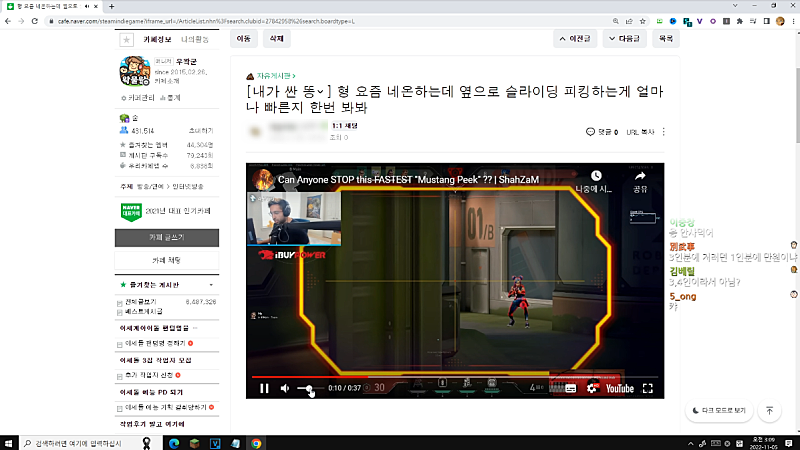Screen dimensions: 800x450
Task: Open video settings gear icon
Action: (592, 388)
